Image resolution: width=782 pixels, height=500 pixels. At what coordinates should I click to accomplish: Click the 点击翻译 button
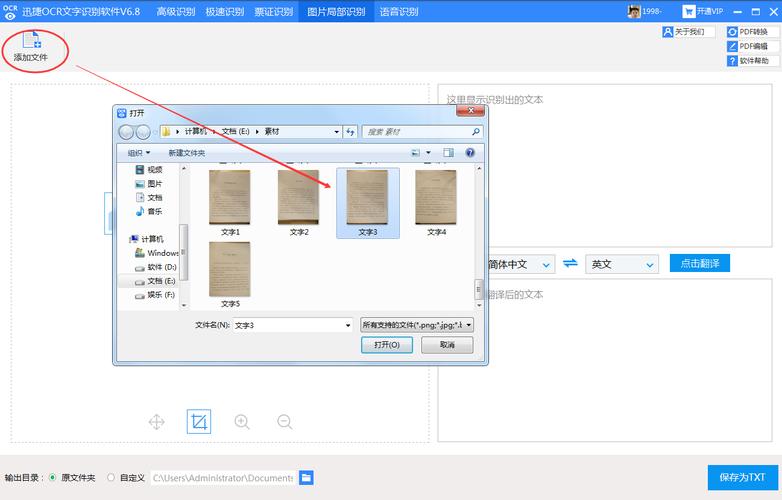(699, 263)
